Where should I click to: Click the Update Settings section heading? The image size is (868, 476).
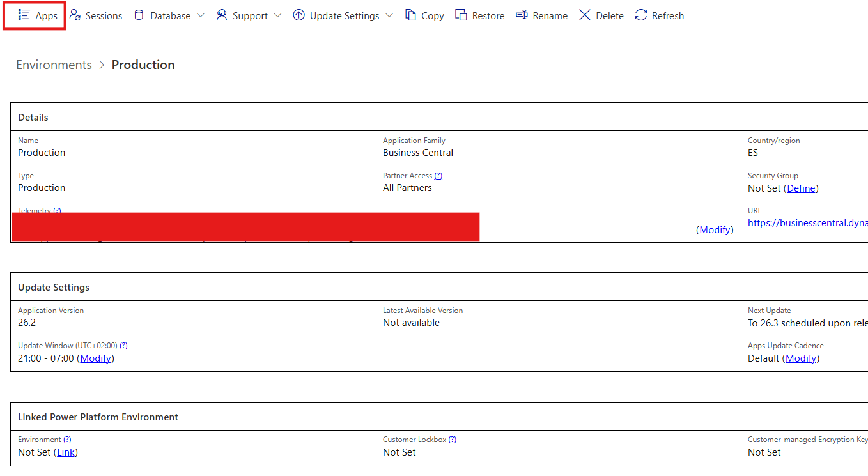[54, 288]
